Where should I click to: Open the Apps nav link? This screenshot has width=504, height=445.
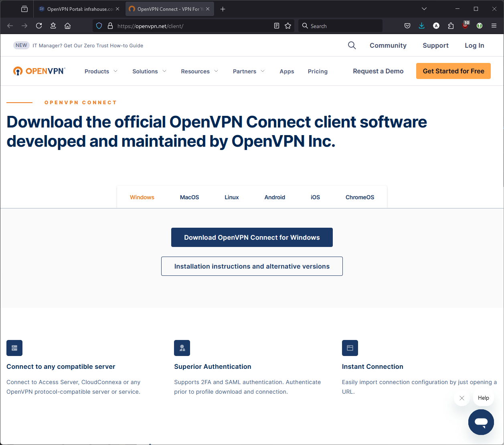tap(287, 71)
